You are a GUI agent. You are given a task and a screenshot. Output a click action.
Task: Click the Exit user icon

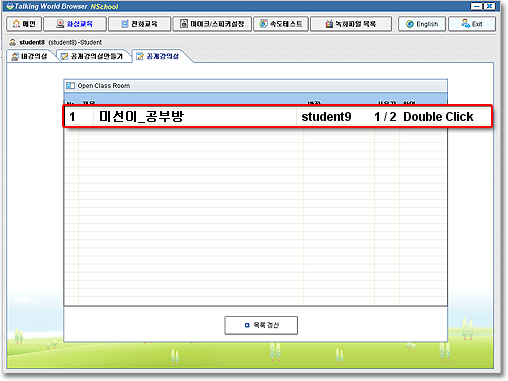pos(466,23)
